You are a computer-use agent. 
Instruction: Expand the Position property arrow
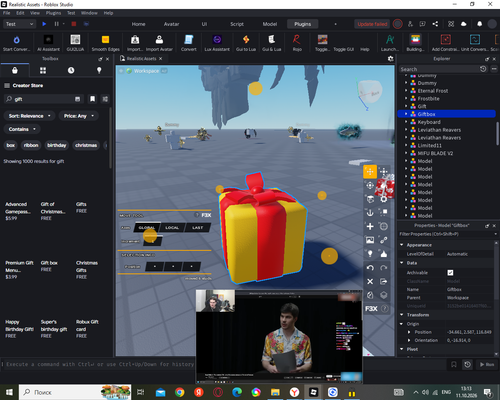[x=409, y=332]
